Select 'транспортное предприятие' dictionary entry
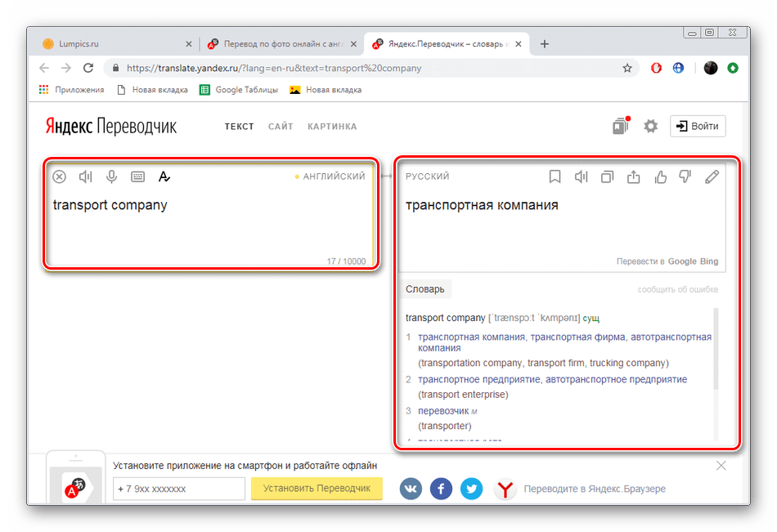Screen dimensions: 777x532 click(479, 379)
